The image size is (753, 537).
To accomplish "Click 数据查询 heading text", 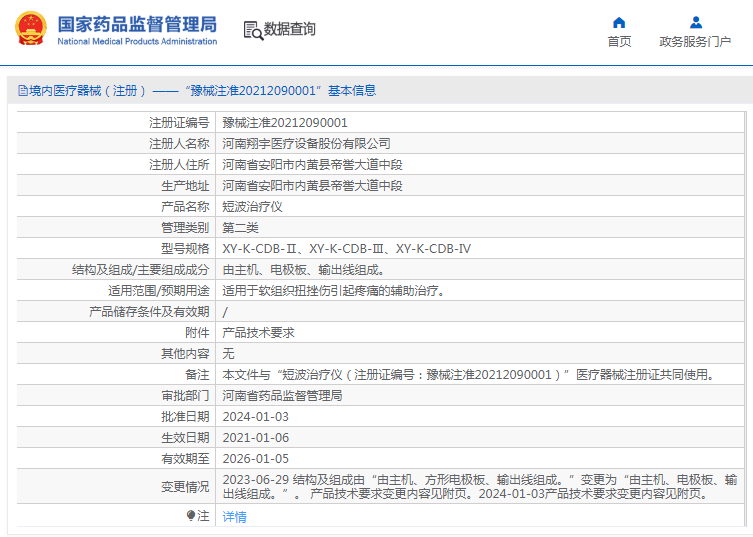I will (x=290, y=29).
